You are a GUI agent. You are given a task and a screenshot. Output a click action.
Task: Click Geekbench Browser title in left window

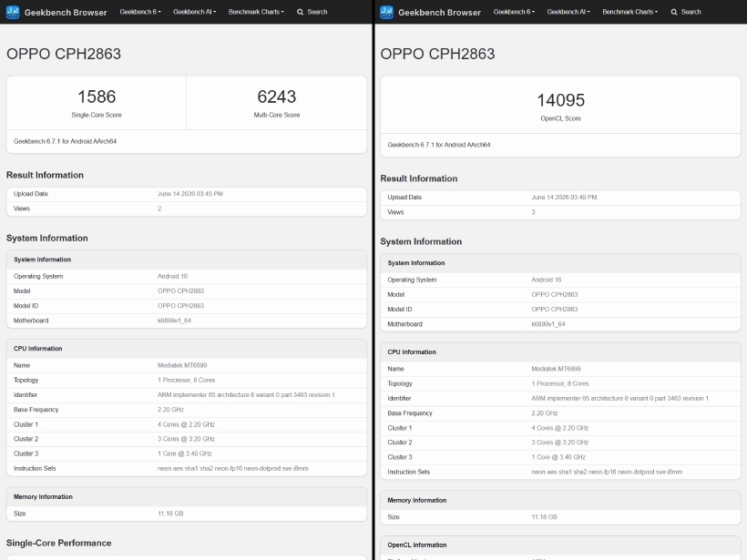click(66, 13)
